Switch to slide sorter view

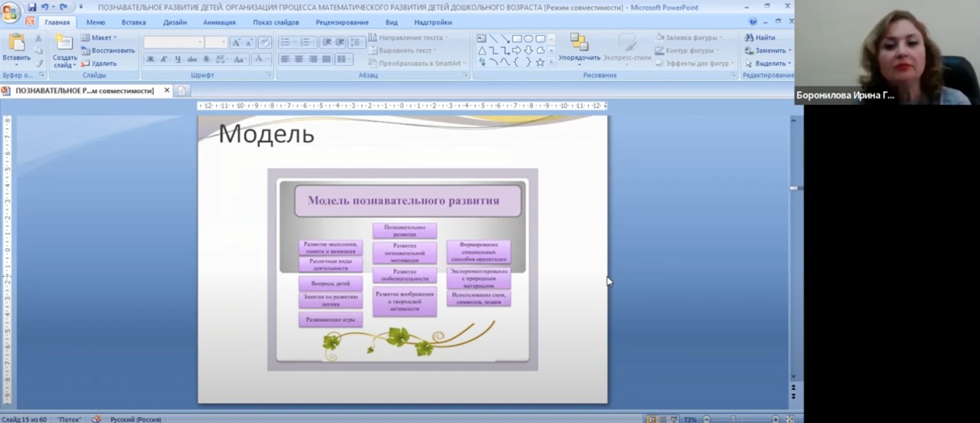tap(662, 419)
